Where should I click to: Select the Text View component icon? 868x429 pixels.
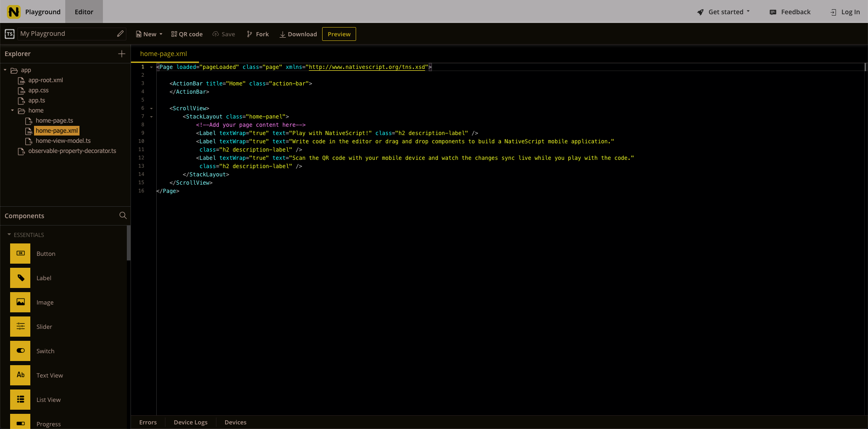click(x=20, y=375)
